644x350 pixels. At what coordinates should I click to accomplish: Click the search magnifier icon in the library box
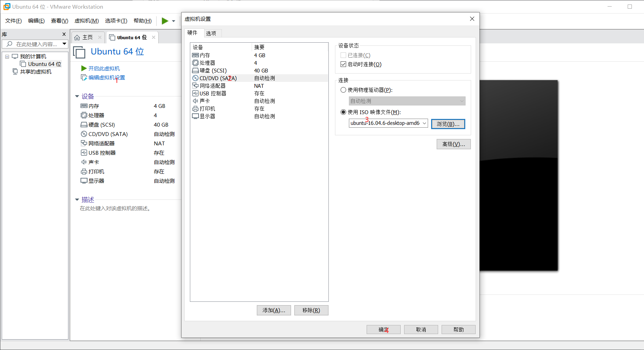click(9, 44)
